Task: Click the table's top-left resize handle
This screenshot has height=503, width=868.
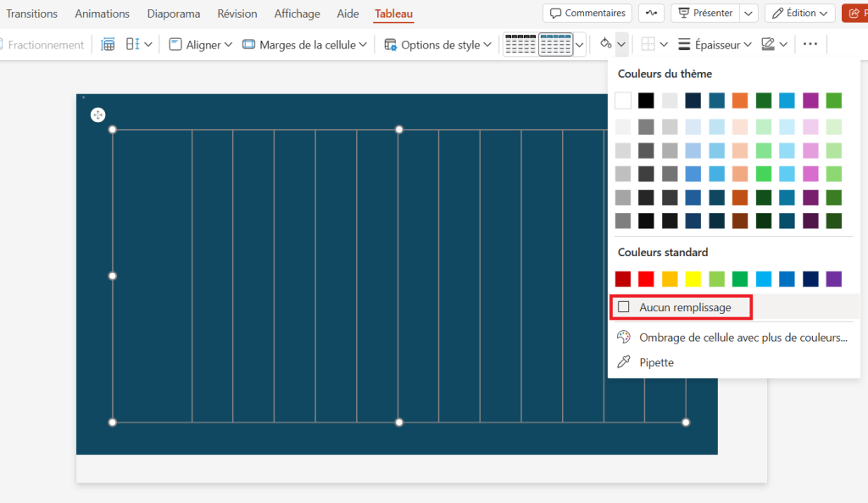Action: click(113, 130)
